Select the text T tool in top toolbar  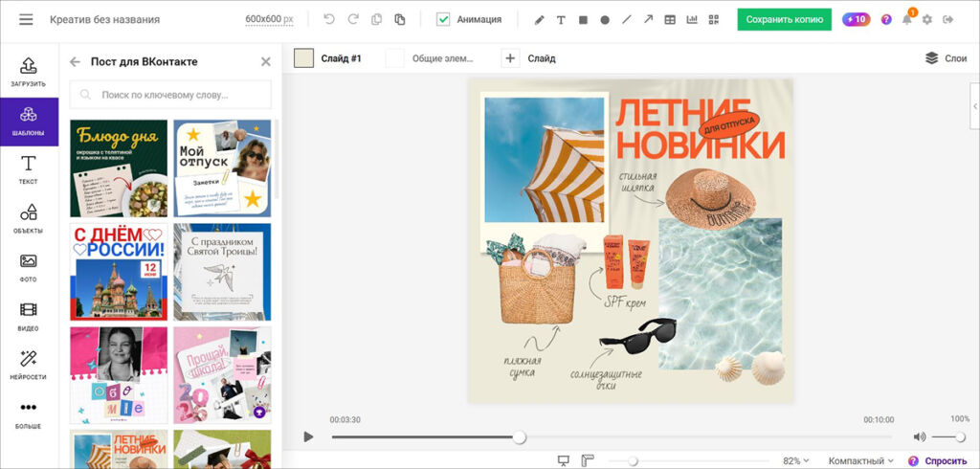tap(561, 20)
